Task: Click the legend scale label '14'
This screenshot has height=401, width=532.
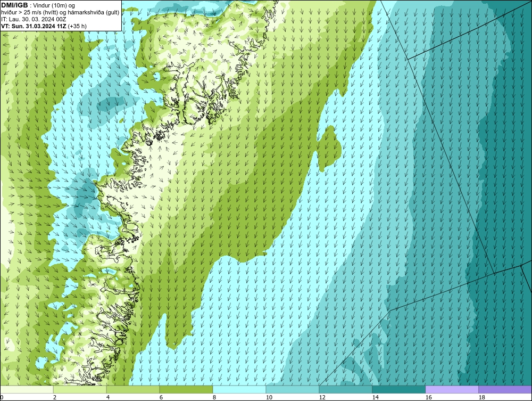Action: [x=375, y=397]
